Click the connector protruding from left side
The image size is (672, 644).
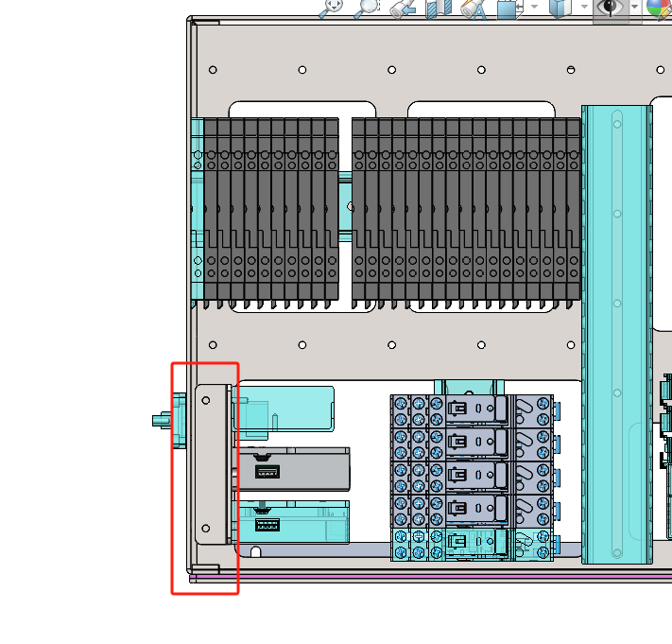162,419
